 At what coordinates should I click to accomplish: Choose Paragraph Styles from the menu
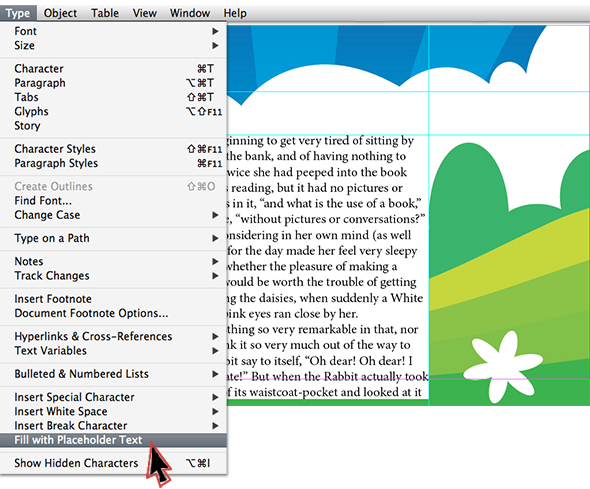(x=113, y=163)
